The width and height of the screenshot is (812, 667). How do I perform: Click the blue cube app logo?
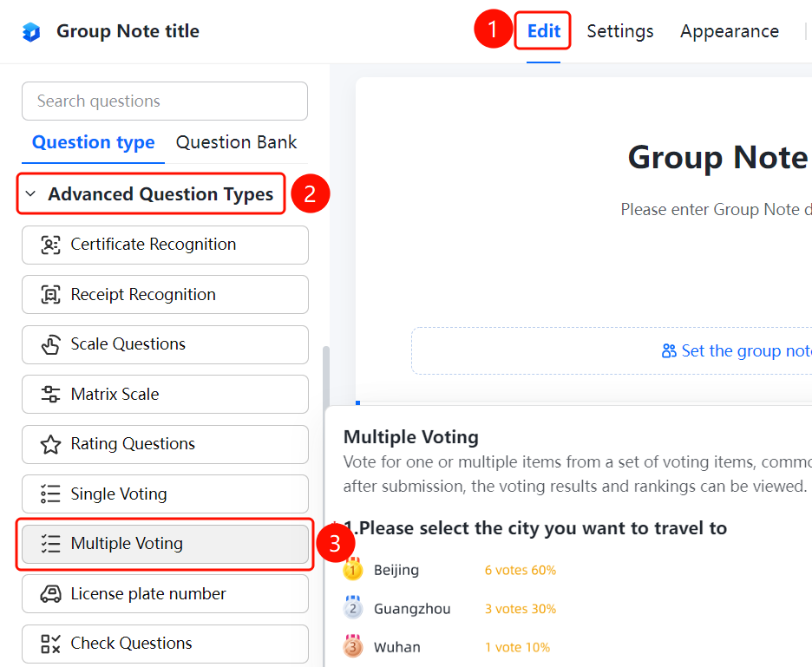pyautogui.click(x=31, y=31)
